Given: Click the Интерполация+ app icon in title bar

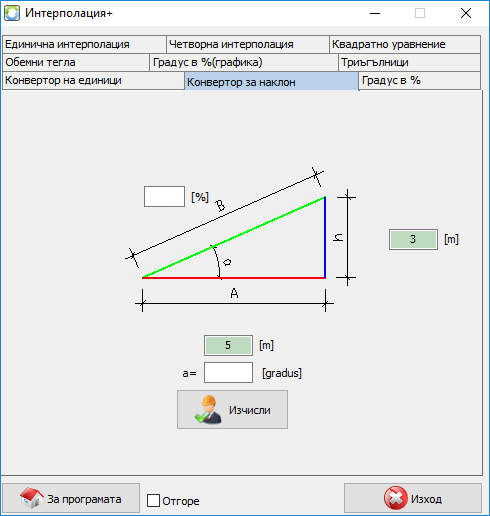Looking at the screenshot, I should point(12,13).
